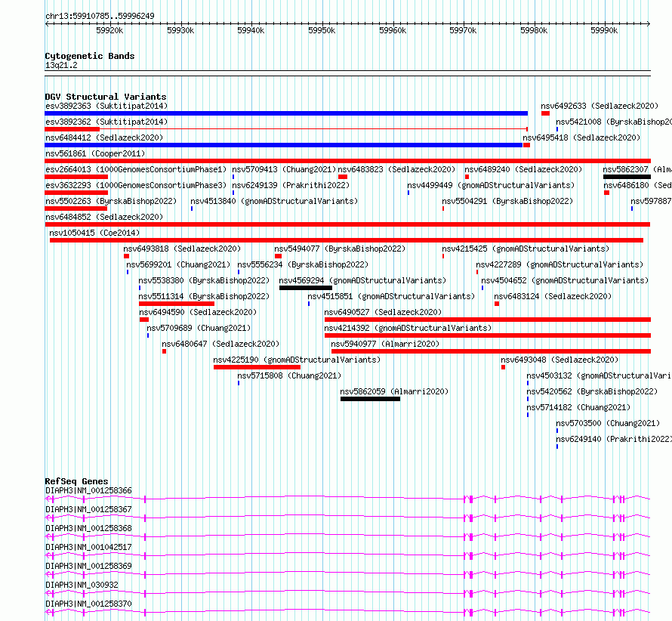Select the nsv4513840 (gnomADStructuralVariants) label

[274, 201]
